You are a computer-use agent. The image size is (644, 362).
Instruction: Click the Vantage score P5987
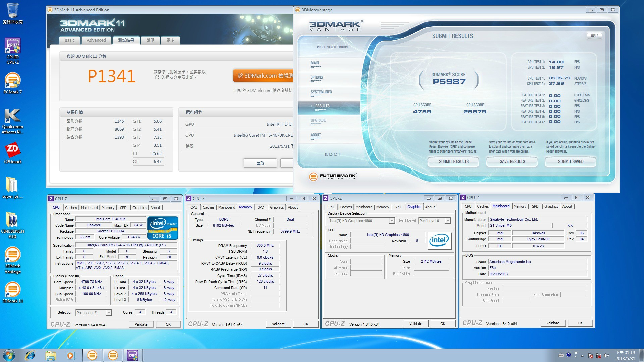[449, 82]
